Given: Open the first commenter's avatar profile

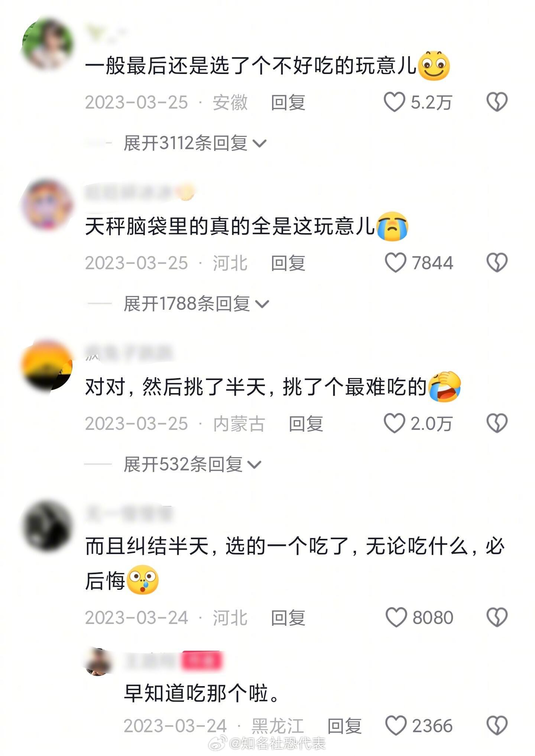Looking at the screenshot, I should (x=47, y=44).
